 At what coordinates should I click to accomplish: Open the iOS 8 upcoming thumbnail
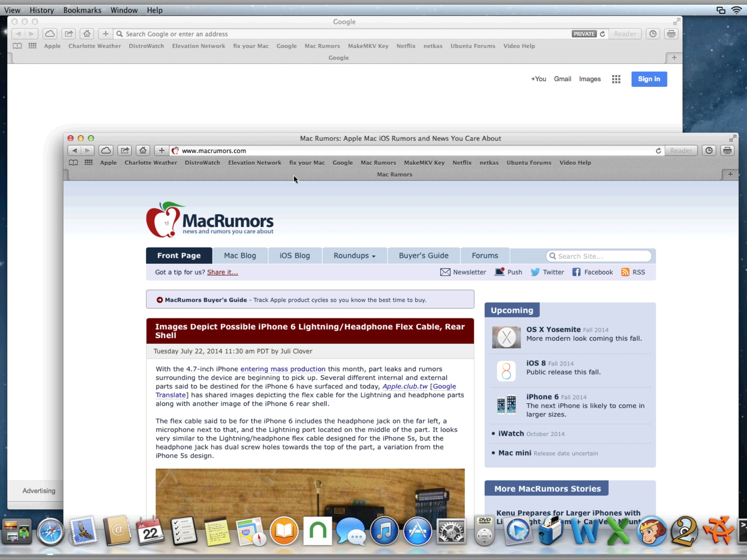click(506, 371)
